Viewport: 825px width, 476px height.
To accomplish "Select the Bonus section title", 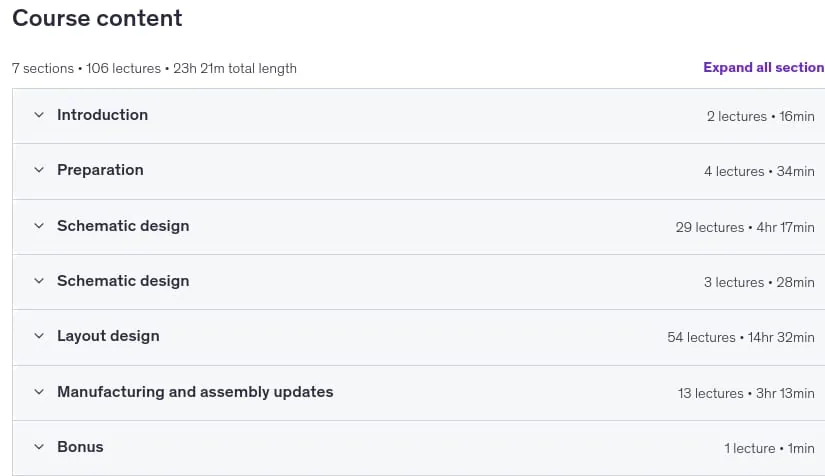I will point(81,447).
